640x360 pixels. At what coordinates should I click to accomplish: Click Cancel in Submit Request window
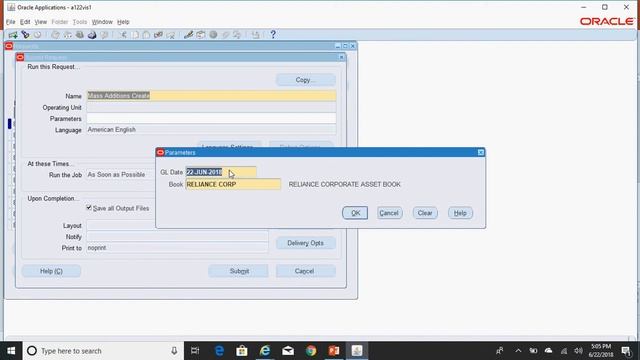coord(305,271)
